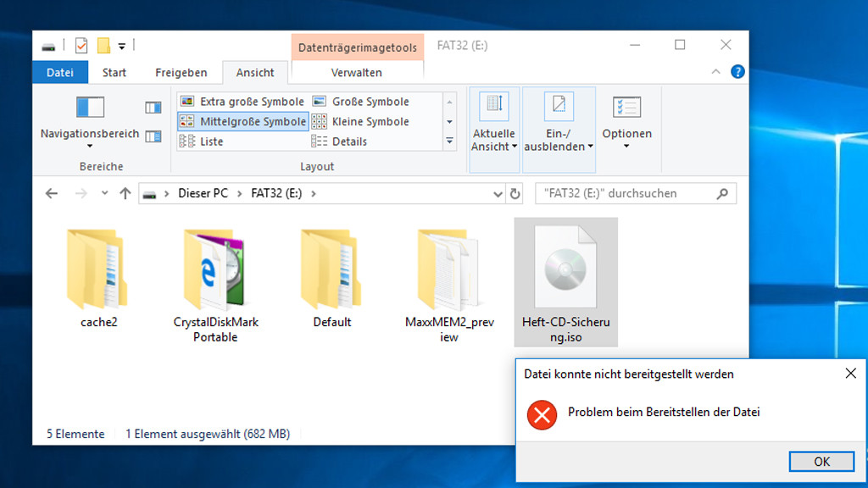Screen dimensions: 868x488
Task: Click Dieser PC in address bar
Action: (203, 193)
